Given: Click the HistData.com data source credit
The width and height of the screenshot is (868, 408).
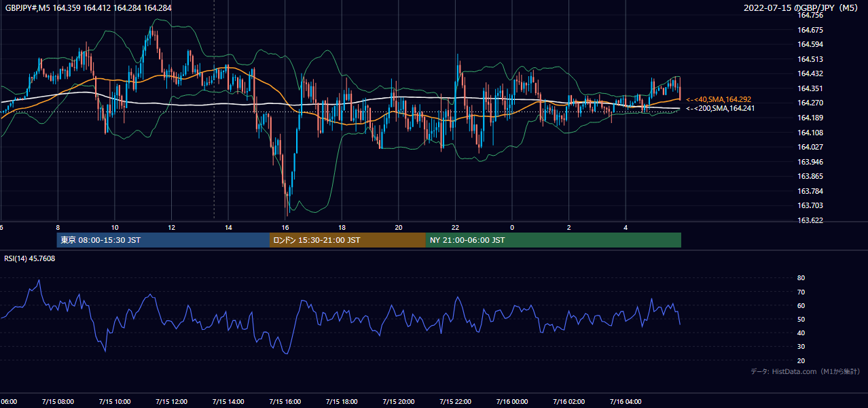Looking at the screenshot, I should 806,371.
